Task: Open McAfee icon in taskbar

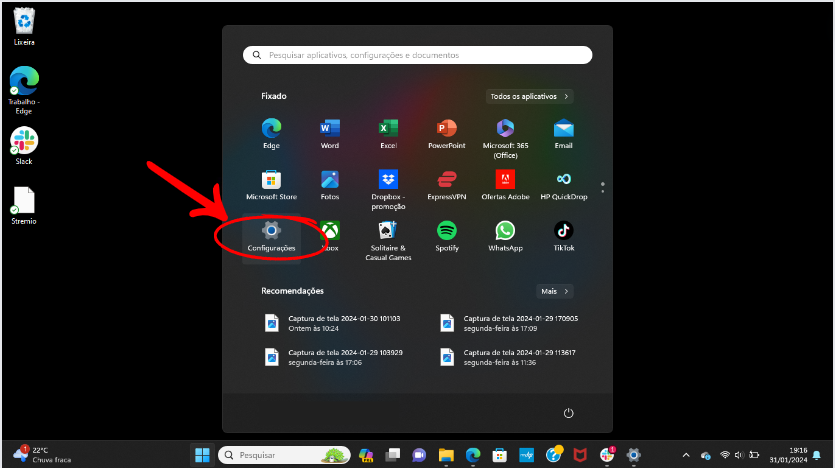Action: pos(579,455)
